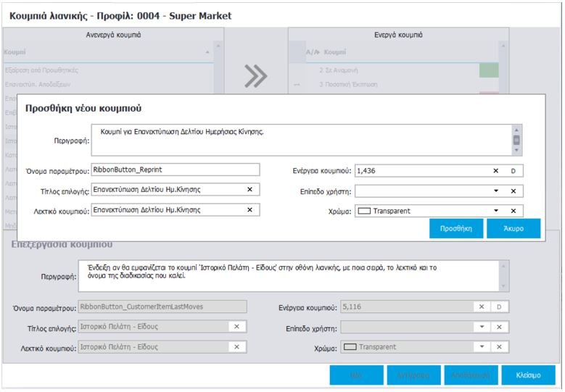565x392 pixels.
Task: Select Εξαίρεση από Προωθητικές in the inactive list
Action: tap(42, 71)
